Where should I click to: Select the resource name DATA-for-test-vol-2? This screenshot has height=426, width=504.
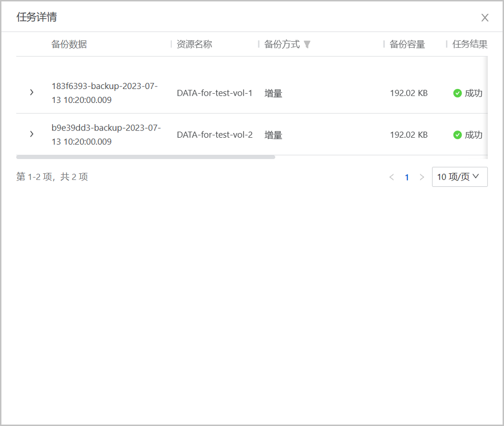coord(215,135)
